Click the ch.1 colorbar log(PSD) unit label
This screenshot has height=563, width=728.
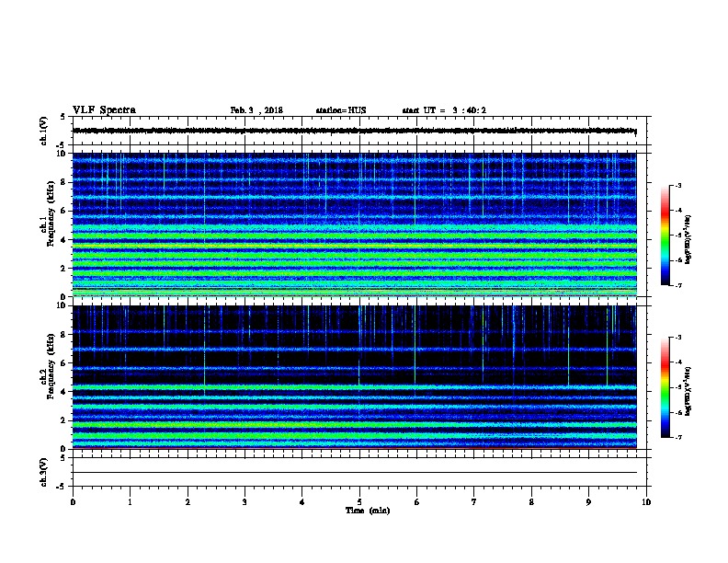click(x=688, y=239)
